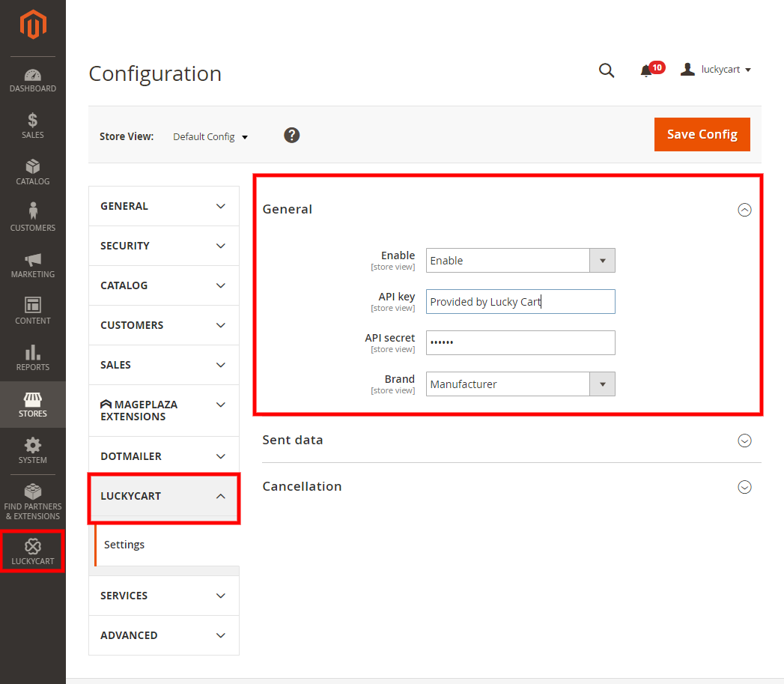The image size is (784, 684).
Task: Click the help question mark icon
Action: [292, 135]
